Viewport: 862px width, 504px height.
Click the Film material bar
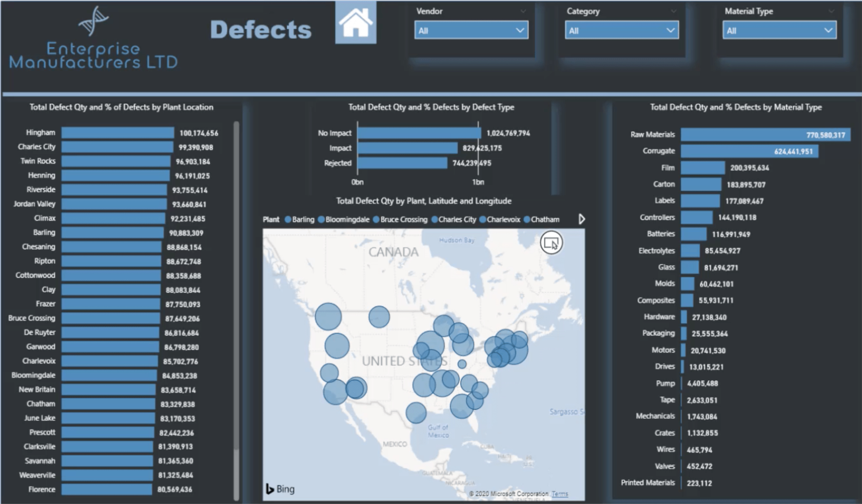tap(703, 168)
